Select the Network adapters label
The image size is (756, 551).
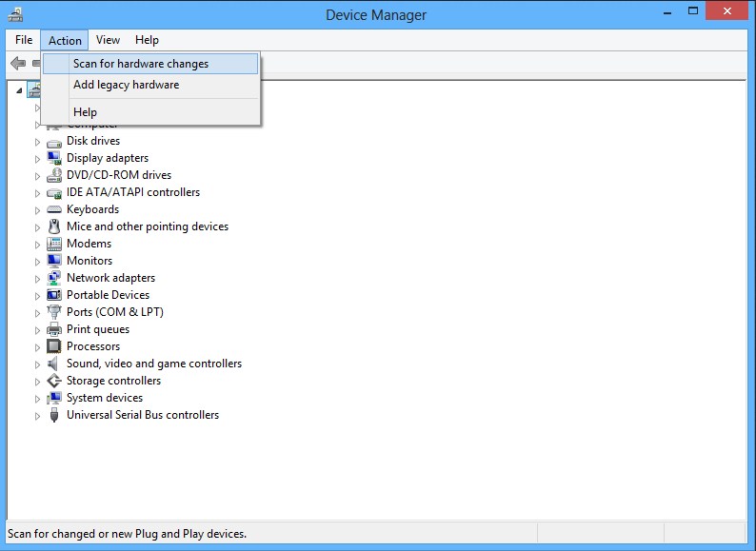pyautogui.click(x=110, y=278)
